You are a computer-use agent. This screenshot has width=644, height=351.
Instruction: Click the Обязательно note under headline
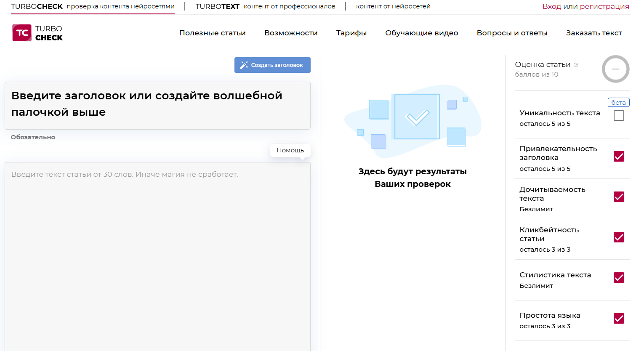pyautogui.click(x=33, y=137)
